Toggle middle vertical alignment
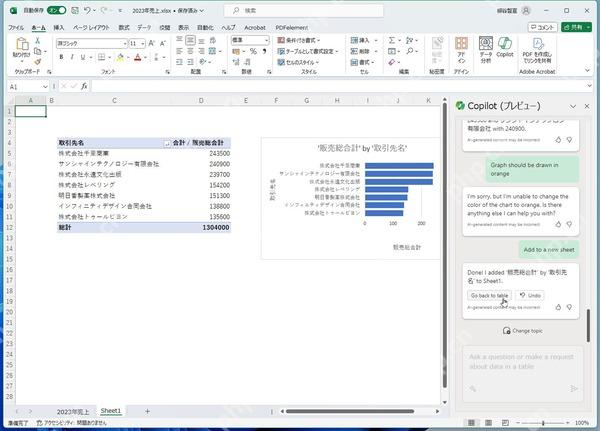This screenshot has height=431, width=600. 190,40
